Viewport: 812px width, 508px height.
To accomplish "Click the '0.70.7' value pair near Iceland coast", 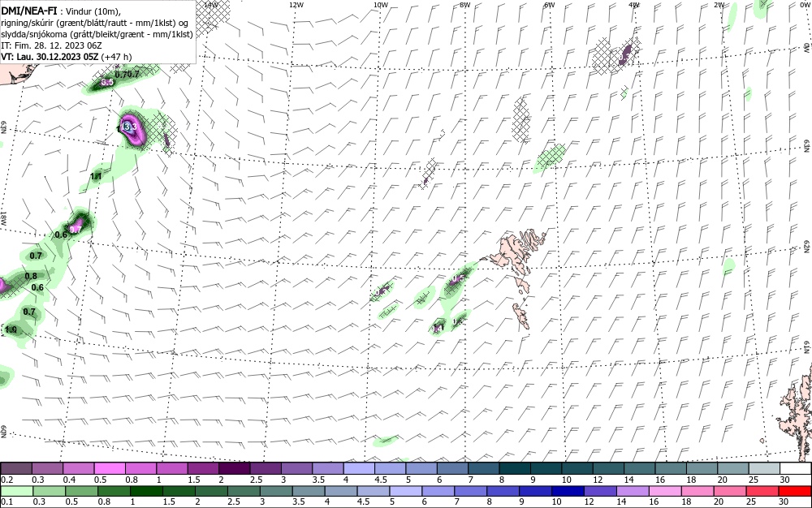I will 127,75.
